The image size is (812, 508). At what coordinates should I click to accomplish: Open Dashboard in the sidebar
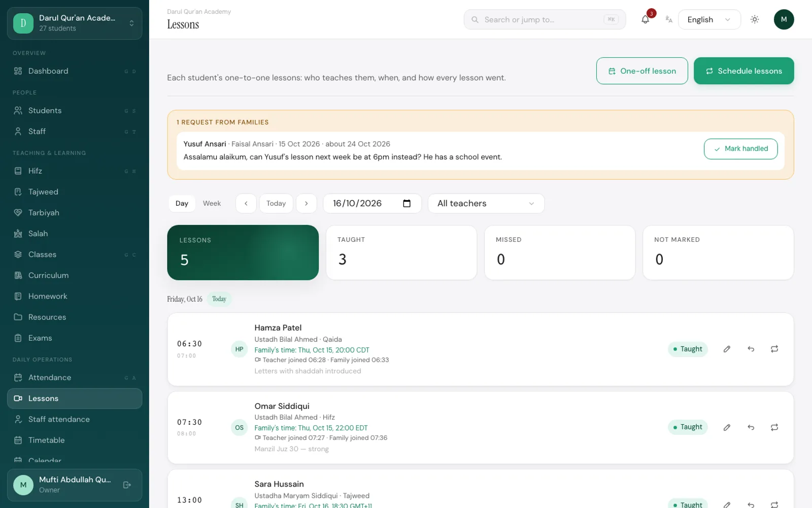[75, 71]
